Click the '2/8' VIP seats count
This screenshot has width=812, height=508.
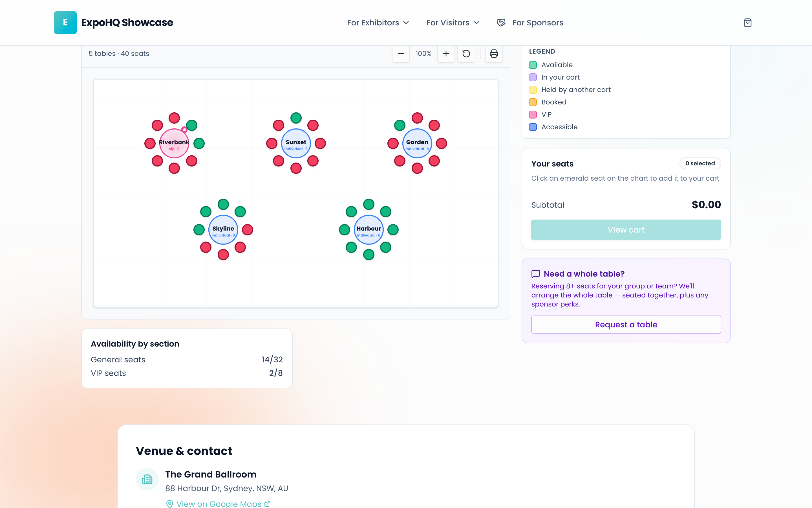pos(276,373)
